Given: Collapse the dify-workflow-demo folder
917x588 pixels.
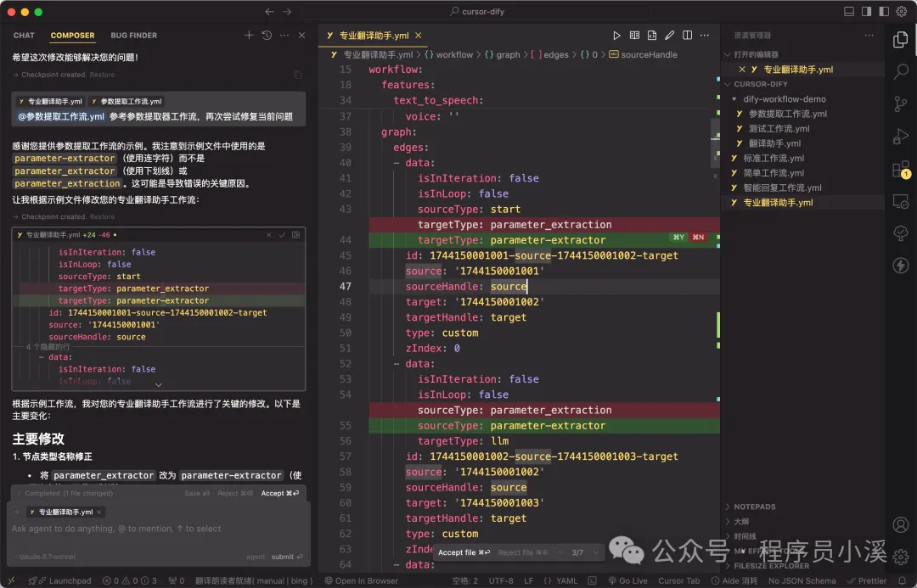Looking at the screenshot, I should [734, 98].
